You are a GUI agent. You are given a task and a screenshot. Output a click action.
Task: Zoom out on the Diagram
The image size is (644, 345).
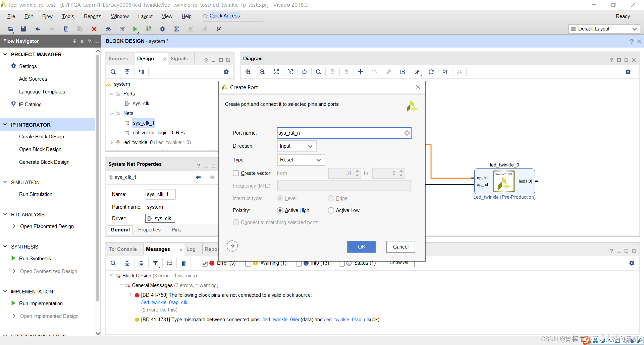point(262,72)
